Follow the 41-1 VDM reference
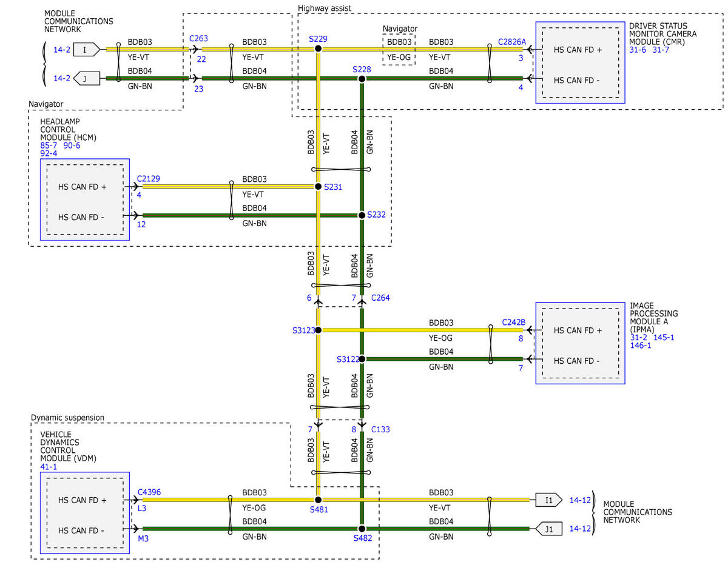Screen dimensions: 728x562 tap(49, 467)
